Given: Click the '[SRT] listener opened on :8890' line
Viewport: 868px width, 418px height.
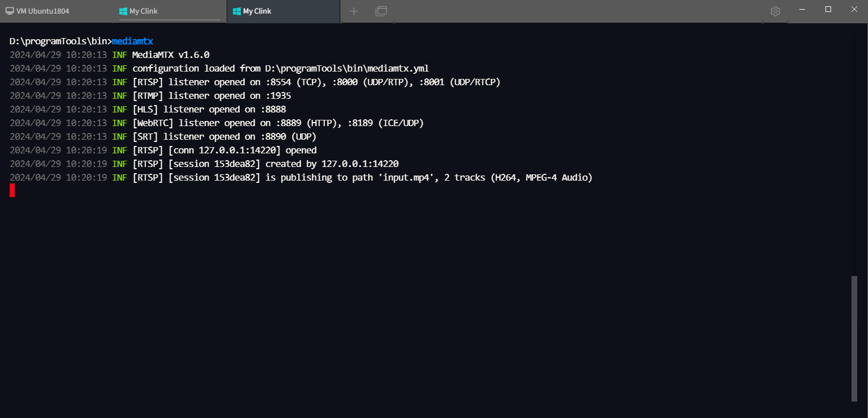Looking at the screenshot, I should (163, 137).
